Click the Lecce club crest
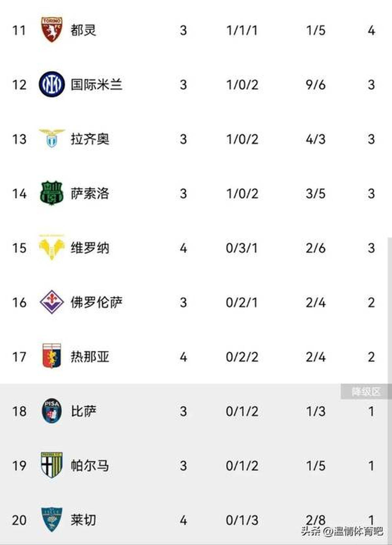Screen dimensions: 392x545 click(52, 520)
